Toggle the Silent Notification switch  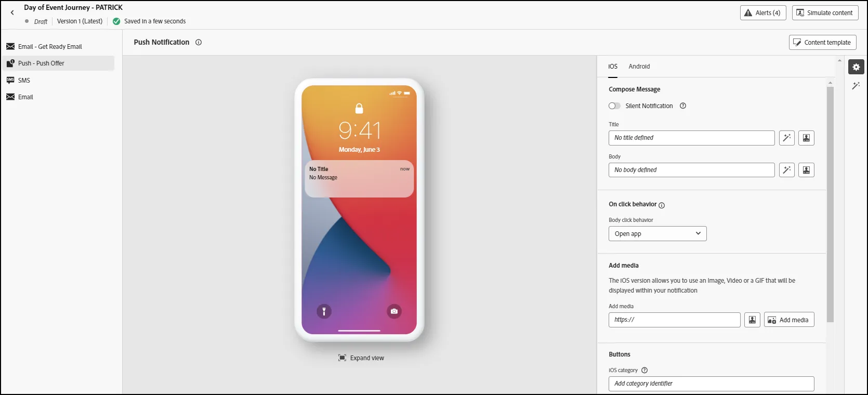[x=614, y=106]
